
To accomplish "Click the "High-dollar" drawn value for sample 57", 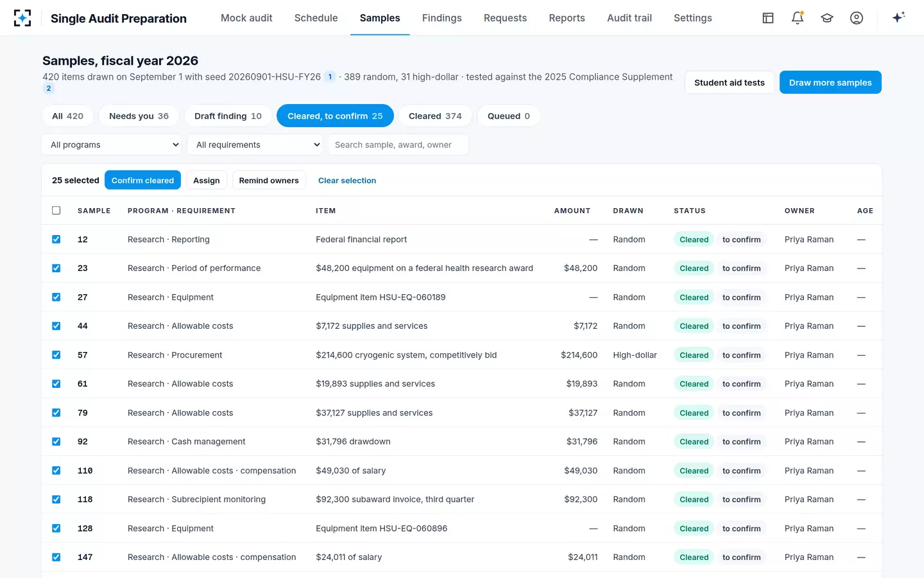I will pos(635,355).
